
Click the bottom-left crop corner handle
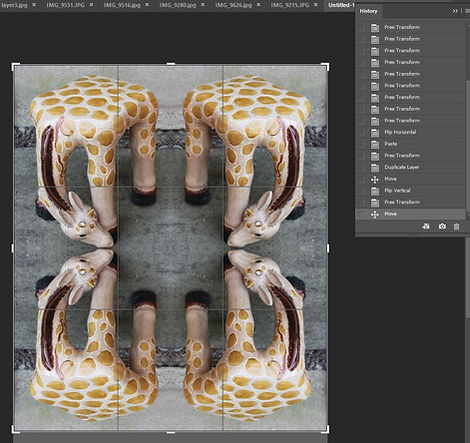tap(15, 429)
